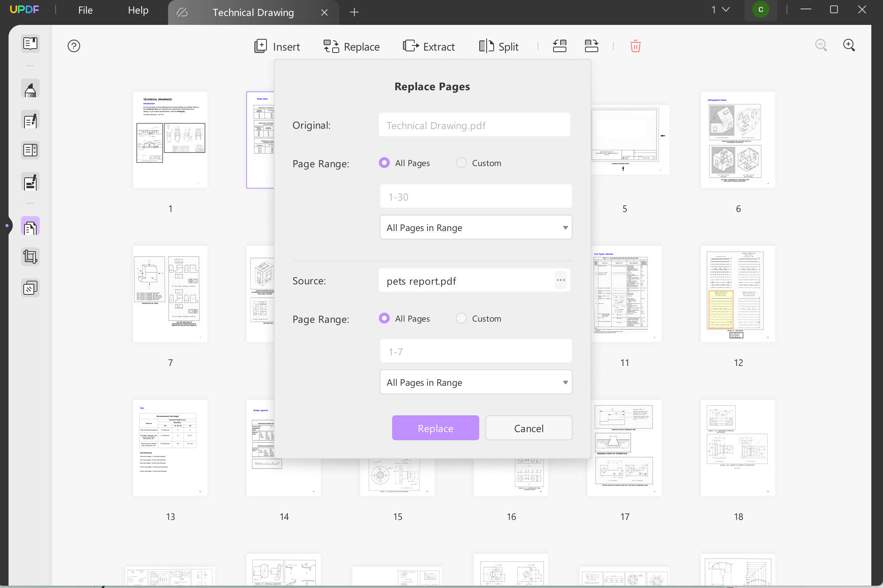
Task: Choose Custom range for the source file
Action: pyautogui.click(x=461, y=318)
